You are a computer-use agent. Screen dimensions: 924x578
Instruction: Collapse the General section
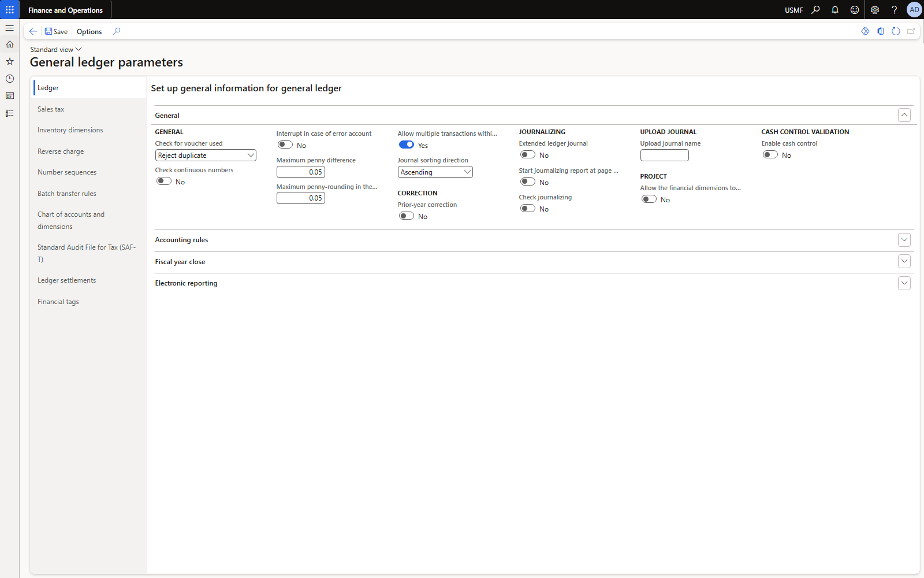tap(904, 115)
